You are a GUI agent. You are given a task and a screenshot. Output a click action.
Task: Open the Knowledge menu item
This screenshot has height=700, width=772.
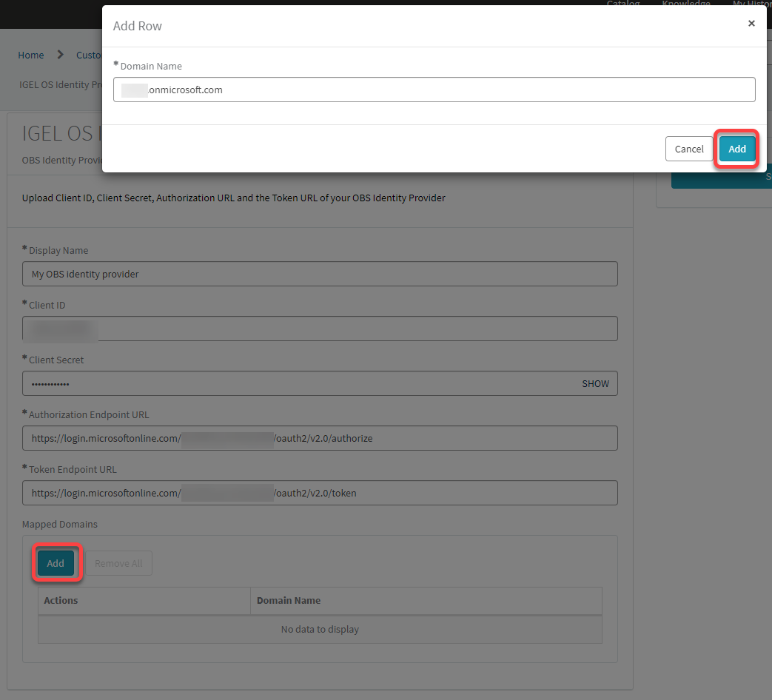tap(685, 4)
